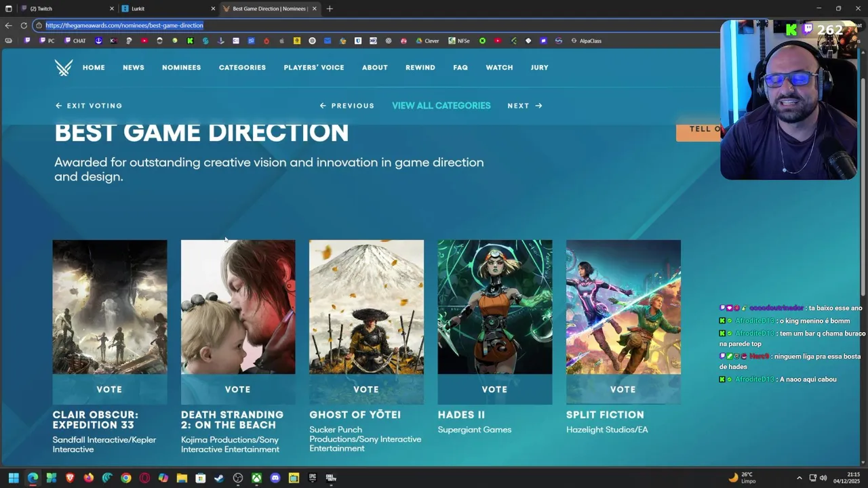Image resolution: width=868 pixels, height=488 pixels.
Task: Click Ghost of Yōtei cover artwork
Action: coord(366,307)
